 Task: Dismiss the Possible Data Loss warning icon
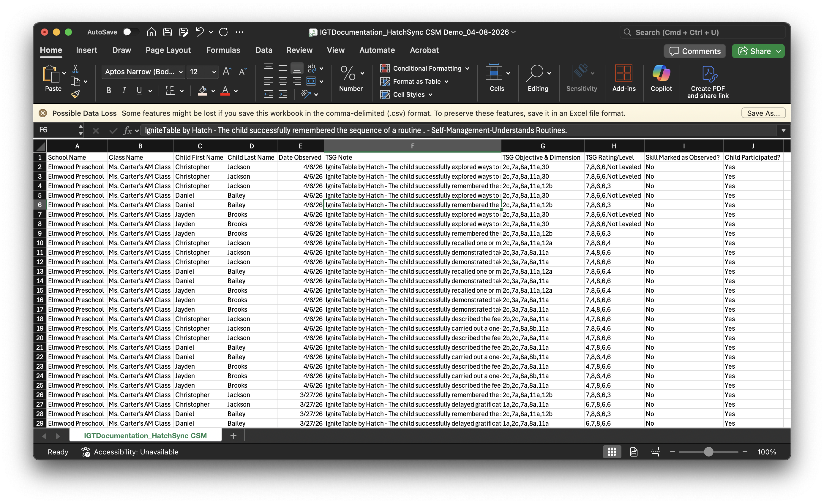[x=43, y=113]
